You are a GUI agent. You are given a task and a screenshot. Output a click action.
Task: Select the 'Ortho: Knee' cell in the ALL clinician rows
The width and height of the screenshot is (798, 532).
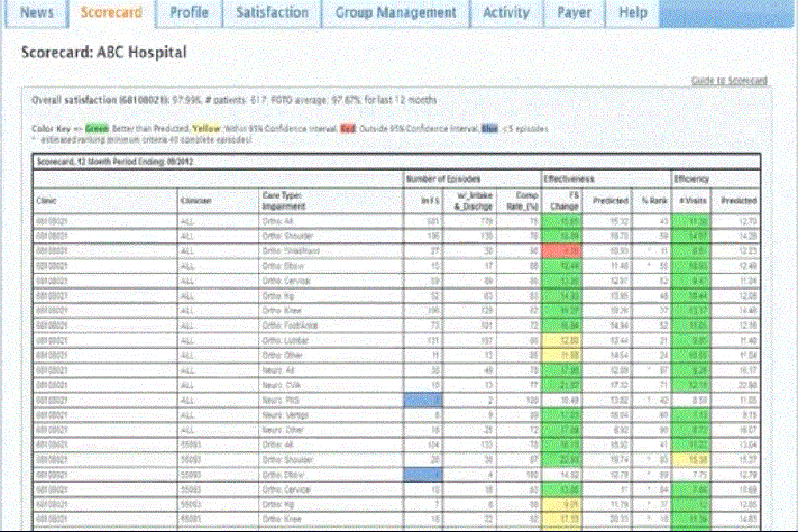(331, 311)
